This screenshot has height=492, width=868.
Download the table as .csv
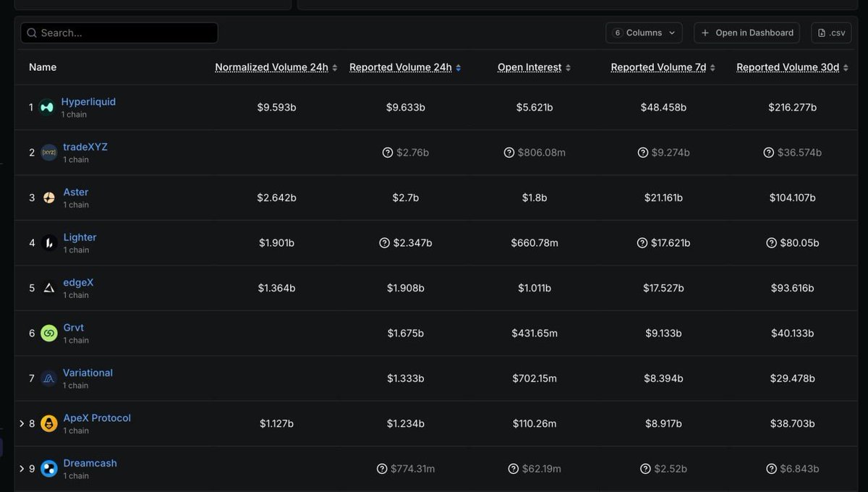click(831, 33)
